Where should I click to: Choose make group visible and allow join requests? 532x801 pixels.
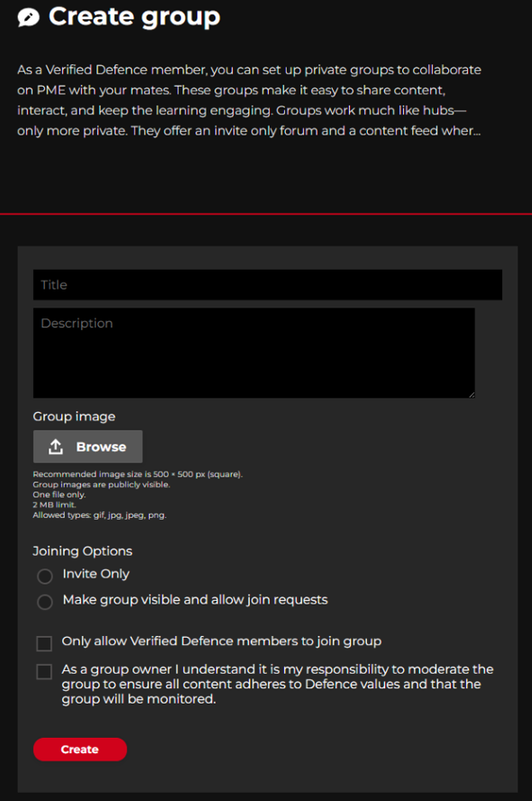click(x=44, y=602)
